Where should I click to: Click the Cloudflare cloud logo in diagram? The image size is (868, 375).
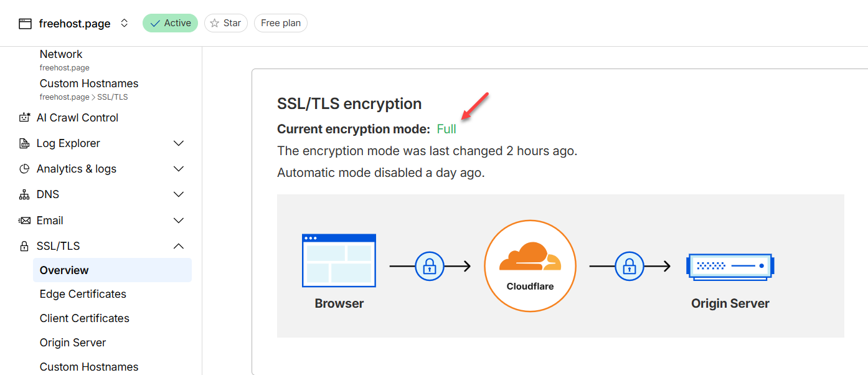pos(530,257)
